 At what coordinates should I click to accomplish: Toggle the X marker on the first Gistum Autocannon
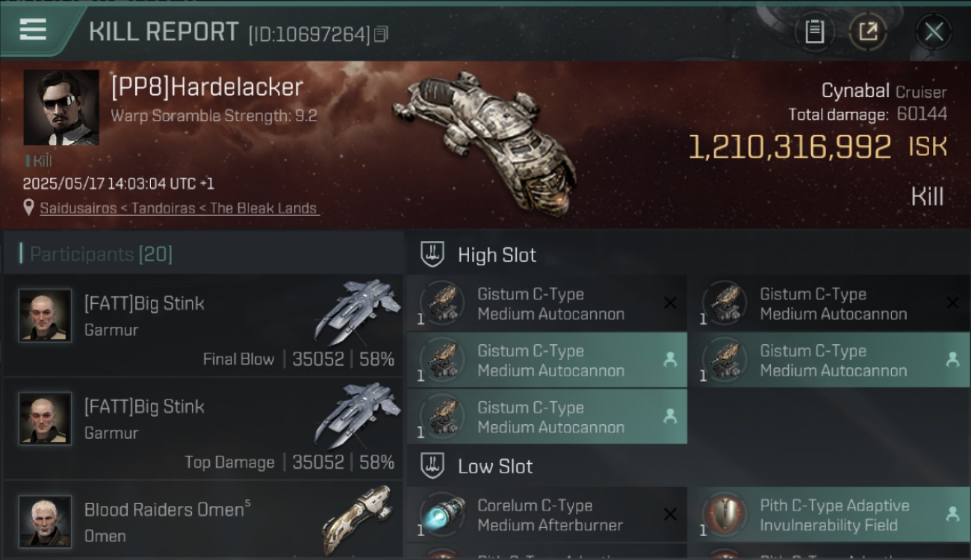coord(670,302)
